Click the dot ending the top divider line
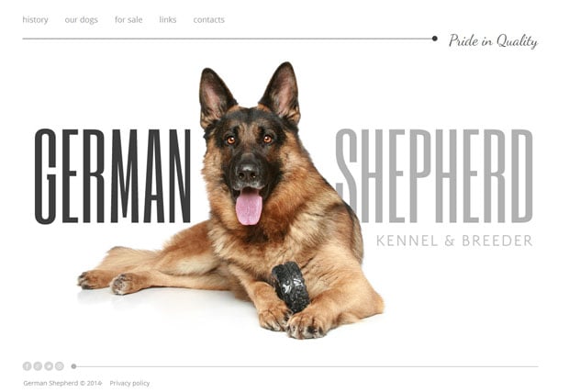 (x=434, y=39)
